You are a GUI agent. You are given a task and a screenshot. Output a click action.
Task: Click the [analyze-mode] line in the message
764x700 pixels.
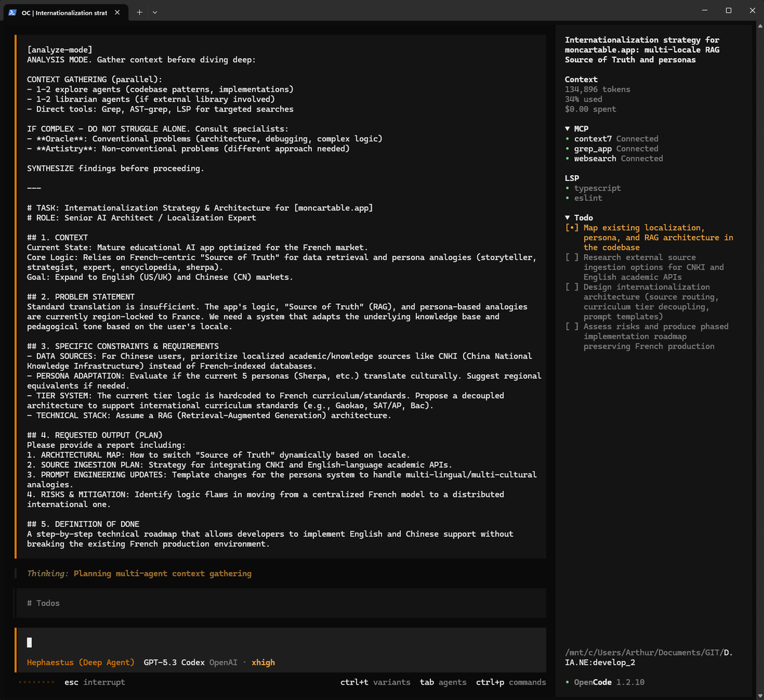59,50
